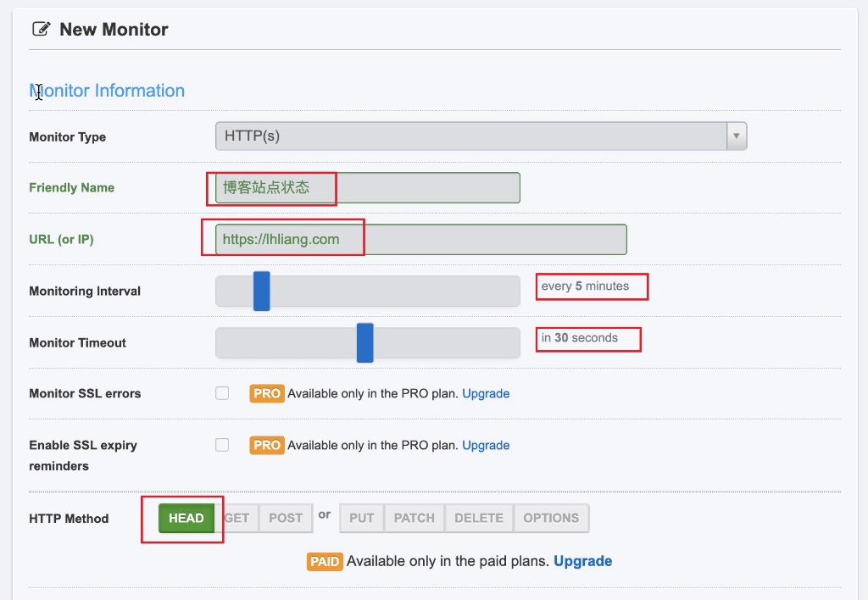This screenshot has height=600, width=868.
Task: Click Upgrade link for SSL expiry reminders
Action: pyautogui.click(x=486, y=445)
